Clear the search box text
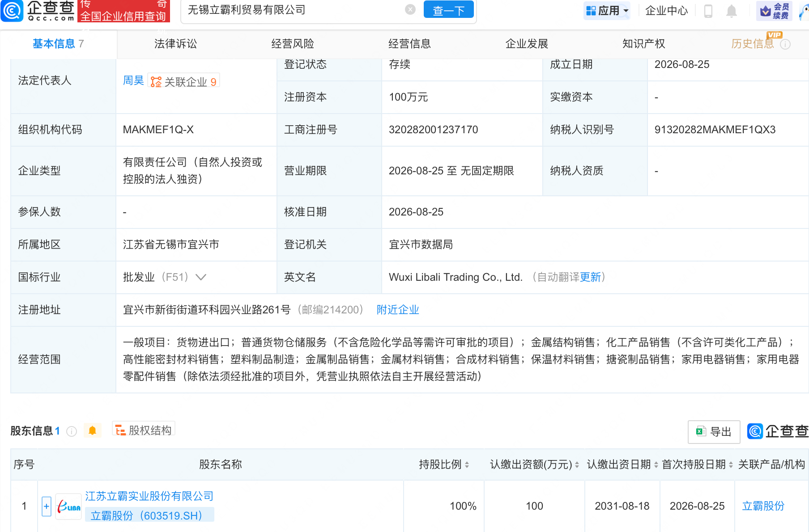The width and height of the screenshot is (809, 532). (x=410, y=9)
